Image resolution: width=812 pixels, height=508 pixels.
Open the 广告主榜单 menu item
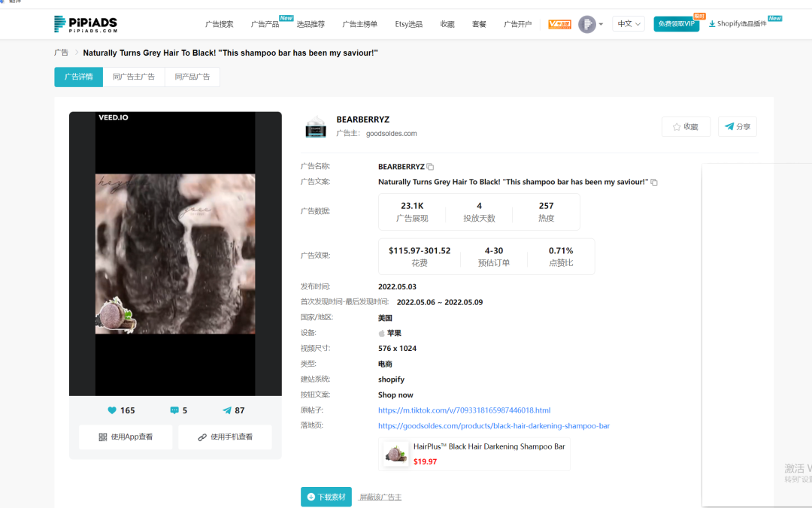click(359, 24)
